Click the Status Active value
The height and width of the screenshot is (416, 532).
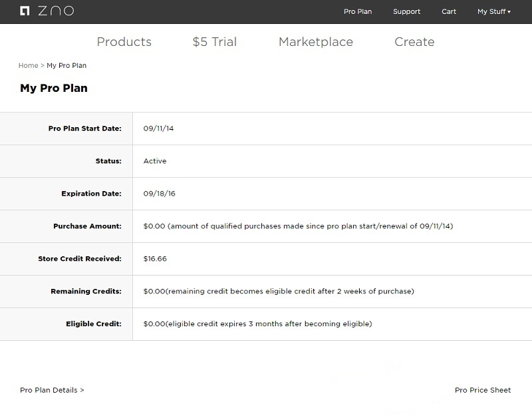click(x=155, y=161)
